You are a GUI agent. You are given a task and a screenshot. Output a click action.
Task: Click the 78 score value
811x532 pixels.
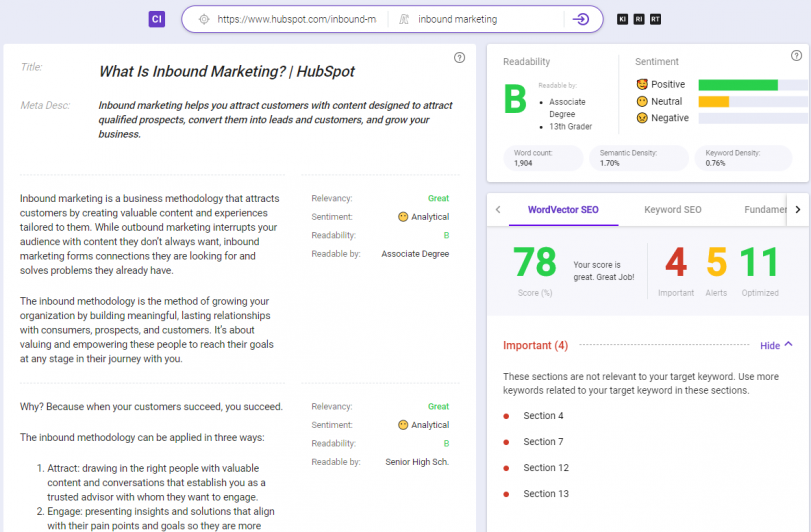click(535, 262)
